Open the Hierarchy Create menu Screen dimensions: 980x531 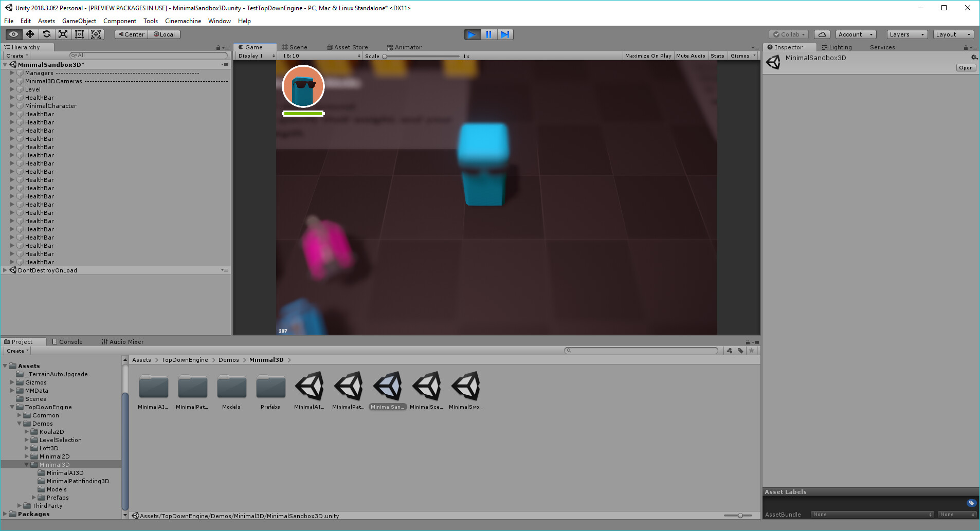click(17, 56)
